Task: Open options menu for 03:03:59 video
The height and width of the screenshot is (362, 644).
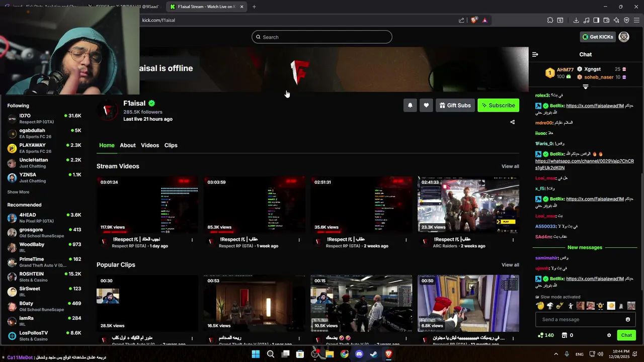Action: (299, 240)
